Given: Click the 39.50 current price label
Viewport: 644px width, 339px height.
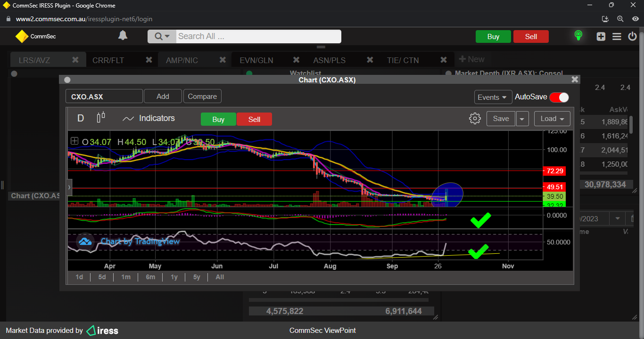Looking at the screenshot, I should coord(554,196).
